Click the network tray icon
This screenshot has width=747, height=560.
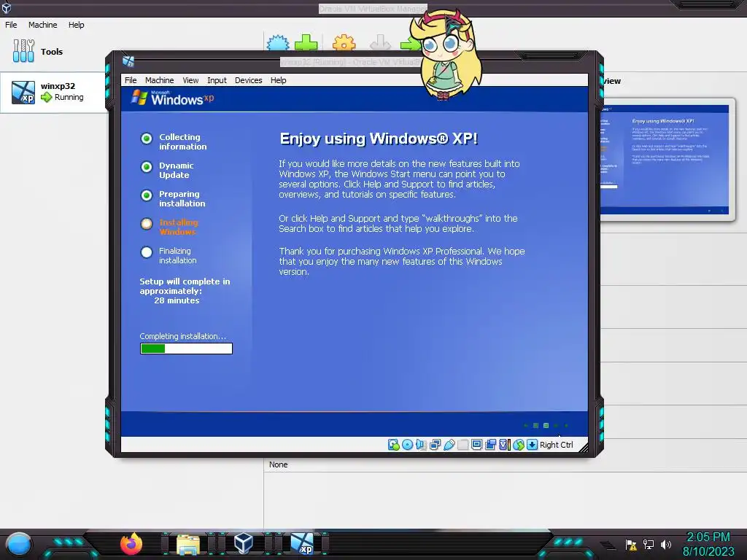click(x=649, y=544)
